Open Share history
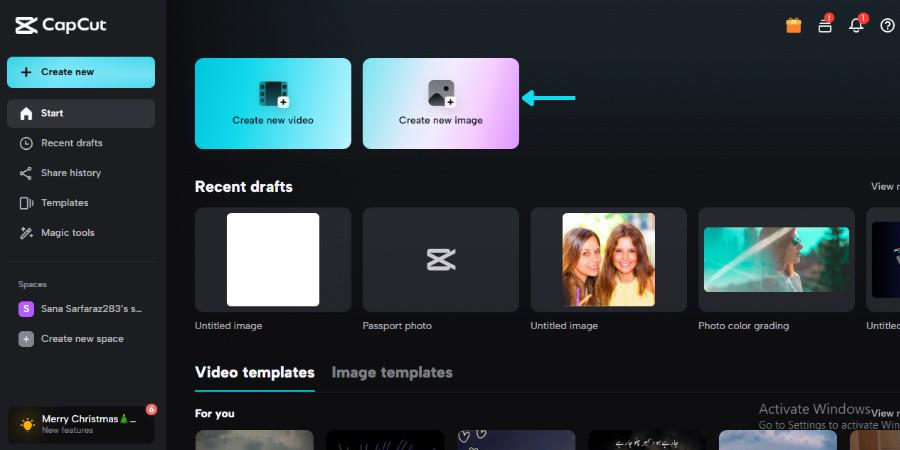 [x=81, y=173]
